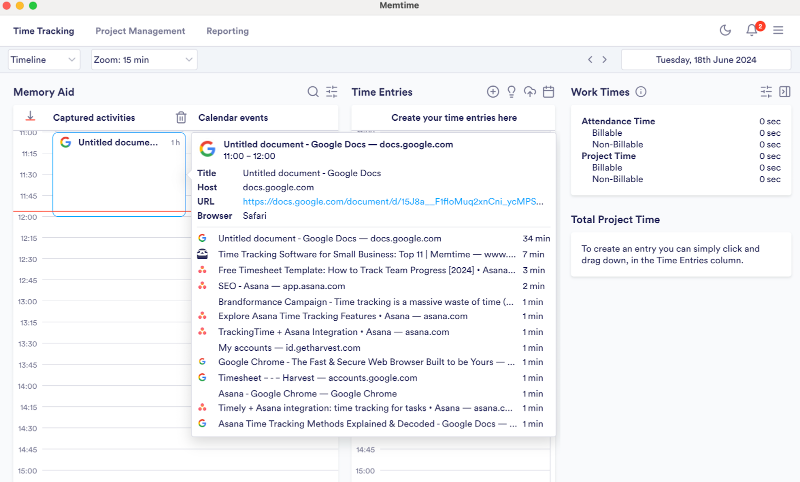
Task: Open the Zoom: 15 min dropdown
Action: pyautogui.click(x=144, y=60)
